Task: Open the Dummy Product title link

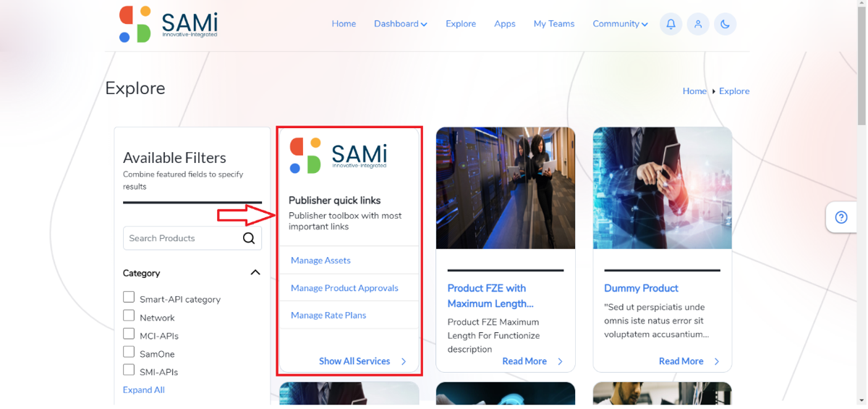Action: click(x=641, y=288)
